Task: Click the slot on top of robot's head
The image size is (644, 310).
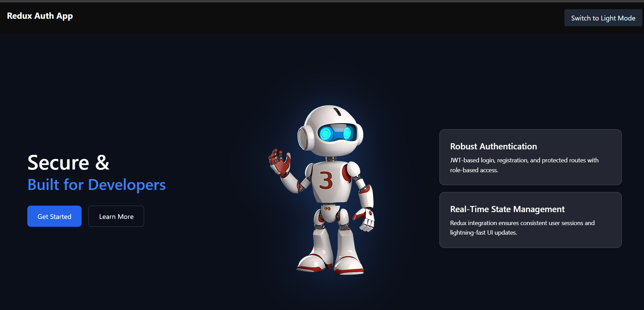Action: tap(337, 112)
